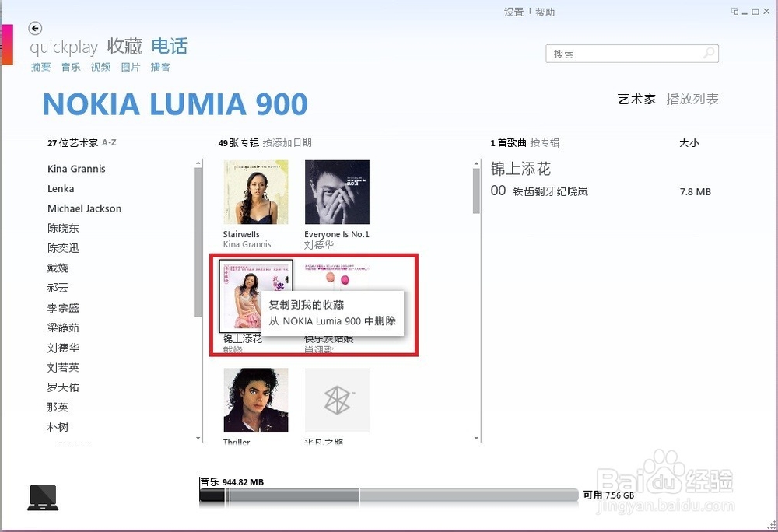Viewport: 778px width, 532px height.
Task: Click the NOKIA LUMIA 900 device title
Action: [x=175, y=104]
